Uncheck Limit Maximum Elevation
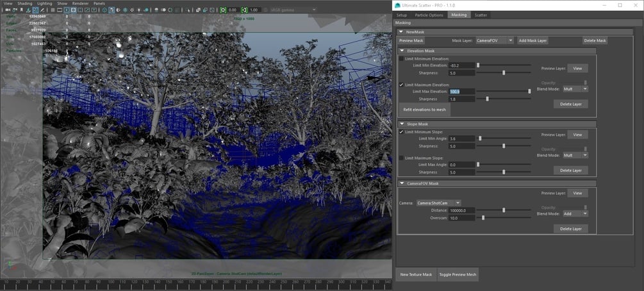Viewport: 644px width, 291px height. coord(402,85)
